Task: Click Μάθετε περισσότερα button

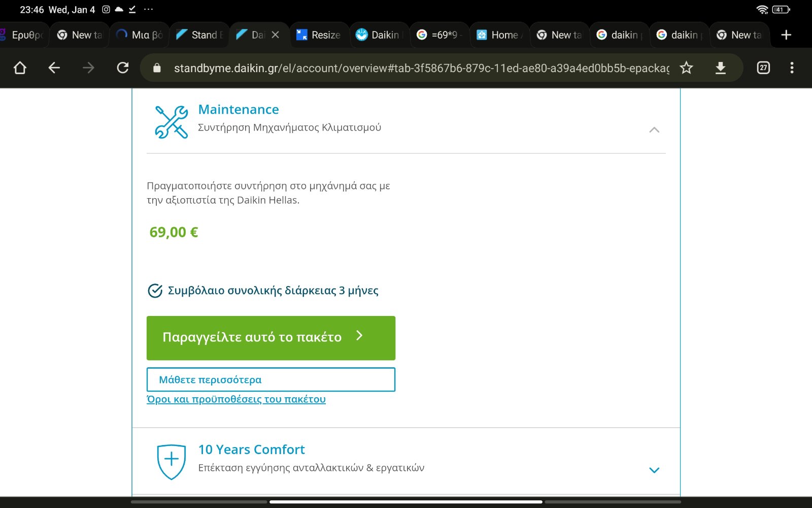Action: pyautogui.click(x=271, y=379)
